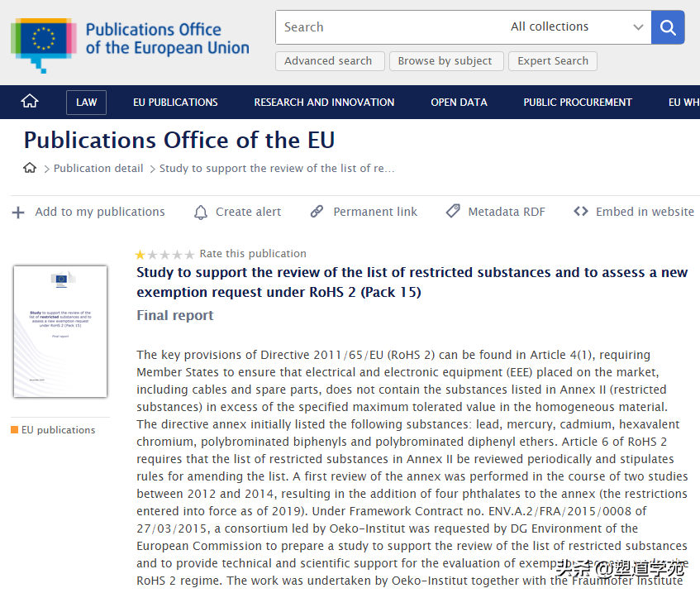Select the third rating star
Image resolution: width=700 pixels, height=593 pixels.
pos(165,255)
